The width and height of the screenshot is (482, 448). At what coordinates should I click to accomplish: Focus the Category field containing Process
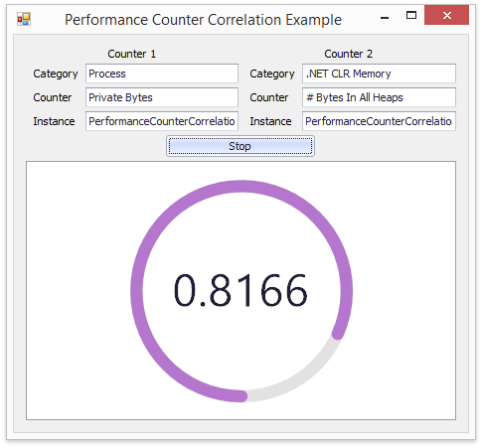pos(162,74)
